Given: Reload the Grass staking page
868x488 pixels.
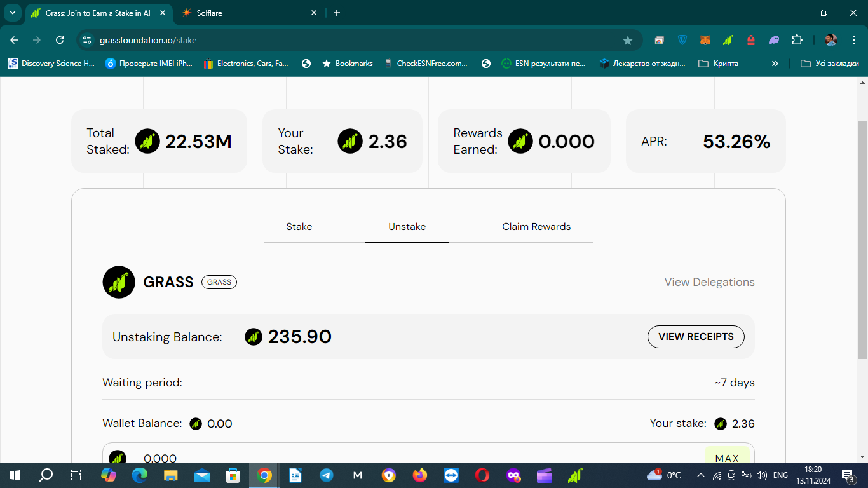Looking at the screenshot, I should click(x=60, y=40).
